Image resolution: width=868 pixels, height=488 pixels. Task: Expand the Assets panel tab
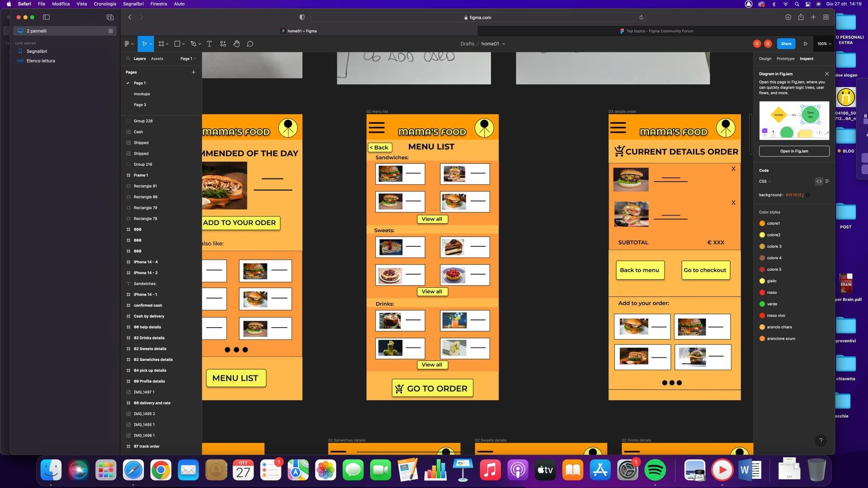coord(156,58)
